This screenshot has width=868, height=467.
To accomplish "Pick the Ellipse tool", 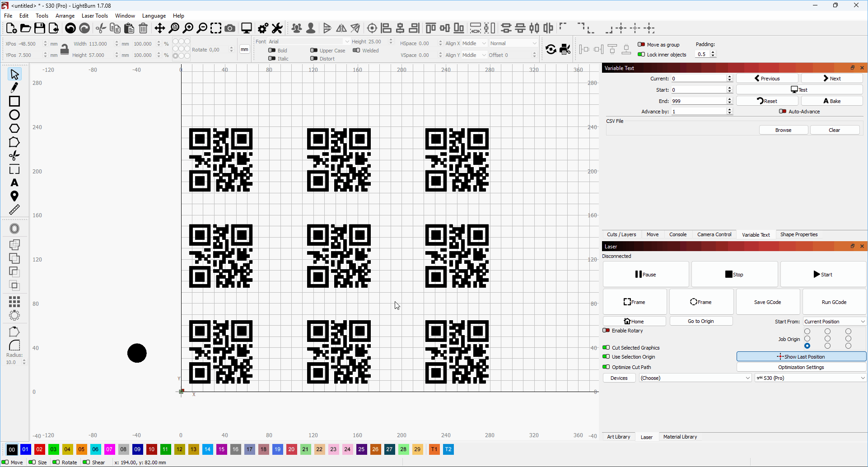I will 14,115.
